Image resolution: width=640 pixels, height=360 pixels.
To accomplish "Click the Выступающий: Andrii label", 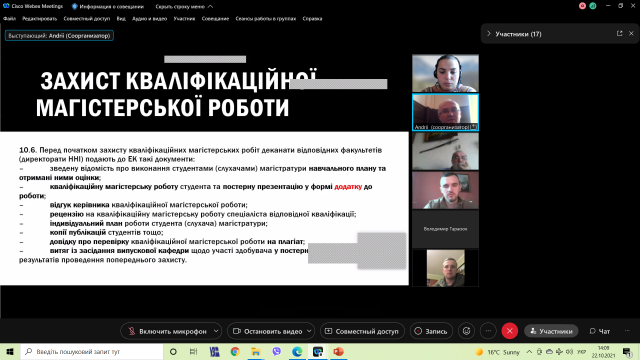I will coord(59,36).
